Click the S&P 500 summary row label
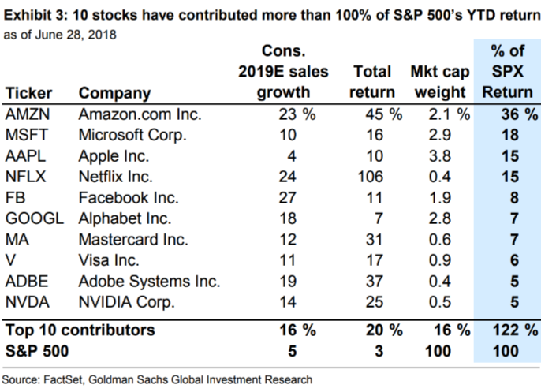Image resolution: width=541 pixels, height=392 pixels. [x=37, y=351]
